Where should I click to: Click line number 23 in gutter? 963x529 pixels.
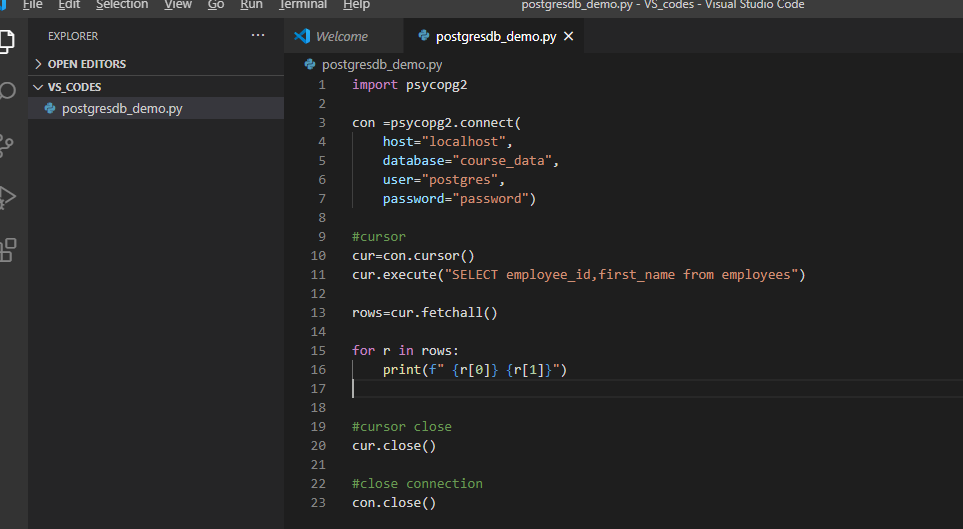pyautogui.click(x=318, y=503)
